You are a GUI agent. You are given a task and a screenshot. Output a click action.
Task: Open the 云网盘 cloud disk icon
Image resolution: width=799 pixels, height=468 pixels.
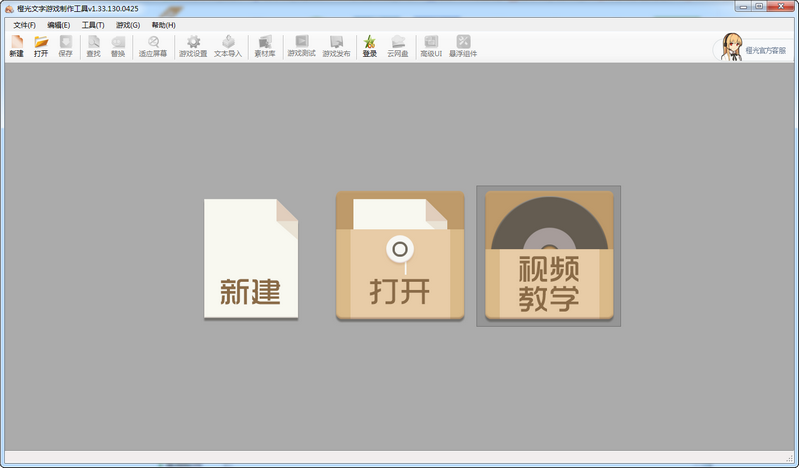397,46
